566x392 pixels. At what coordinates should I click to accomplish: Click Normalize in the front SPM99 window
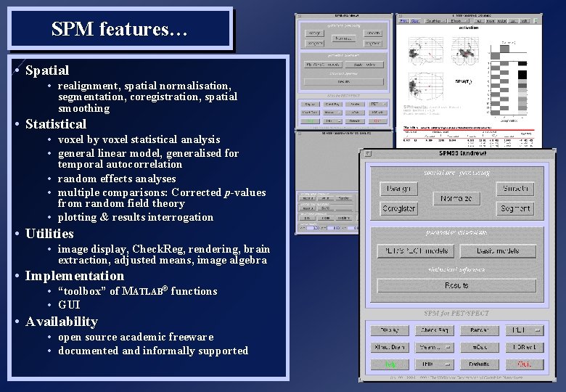456,198
